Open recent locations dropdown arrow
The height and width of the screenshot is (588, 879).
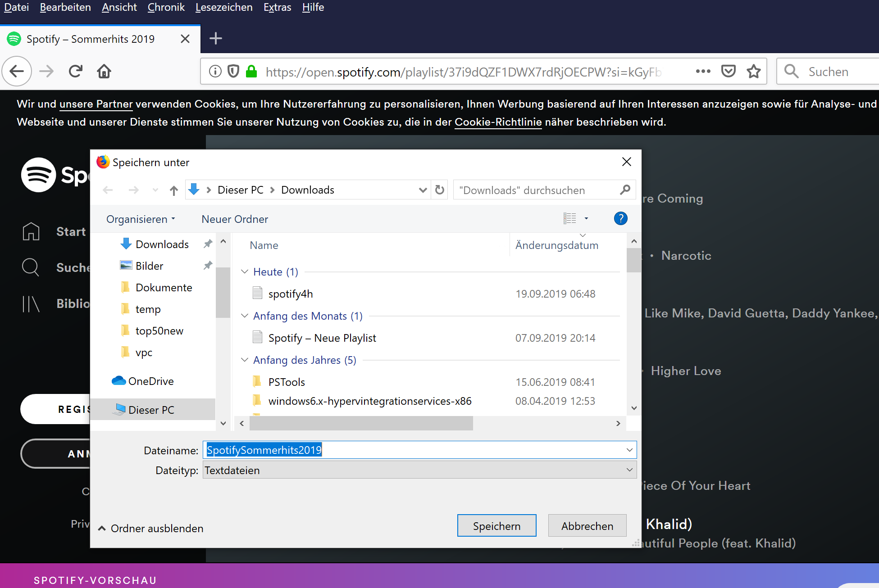155,190
